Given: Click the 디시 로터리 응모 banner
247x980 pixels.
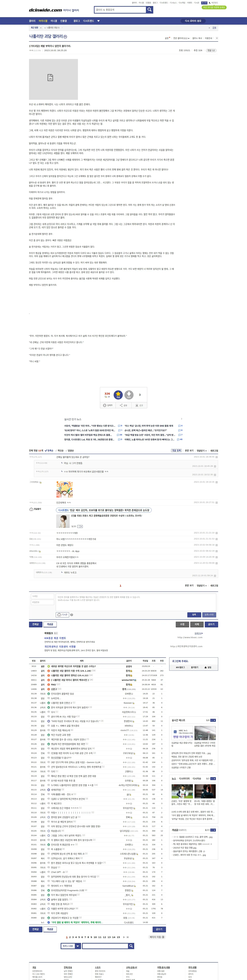Looking at the screenshot, I should (193, 21).
